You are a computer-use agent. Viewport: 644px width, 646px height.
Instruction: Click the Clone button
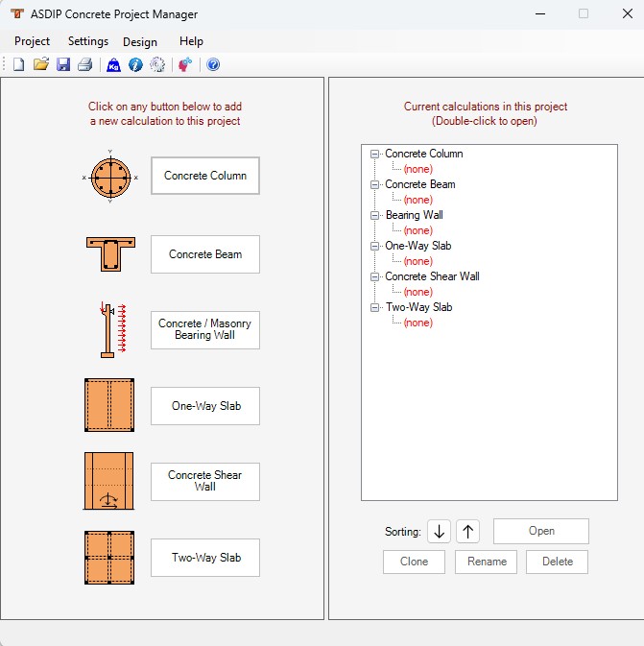(x=414, y=562)
